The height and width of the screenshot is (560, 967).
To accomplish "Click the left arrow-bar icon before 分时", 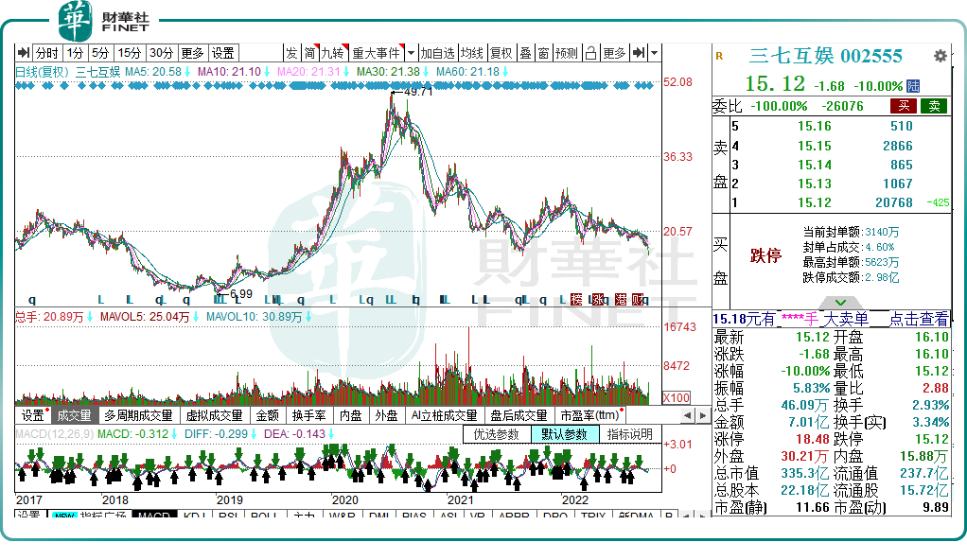I will pyautogui.click(x=24, y=53).
